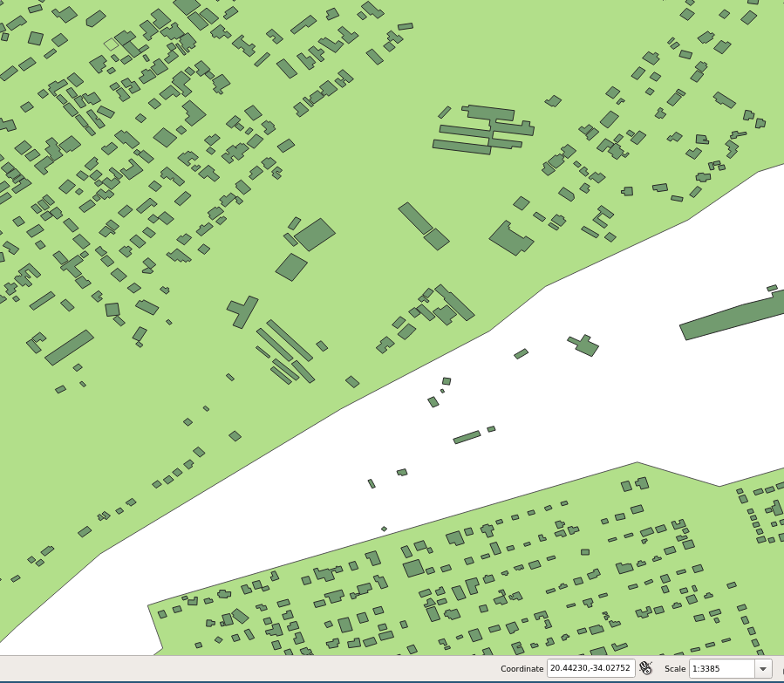Click the Coordinate input field
784x683 pixels.
pos(590,668)
